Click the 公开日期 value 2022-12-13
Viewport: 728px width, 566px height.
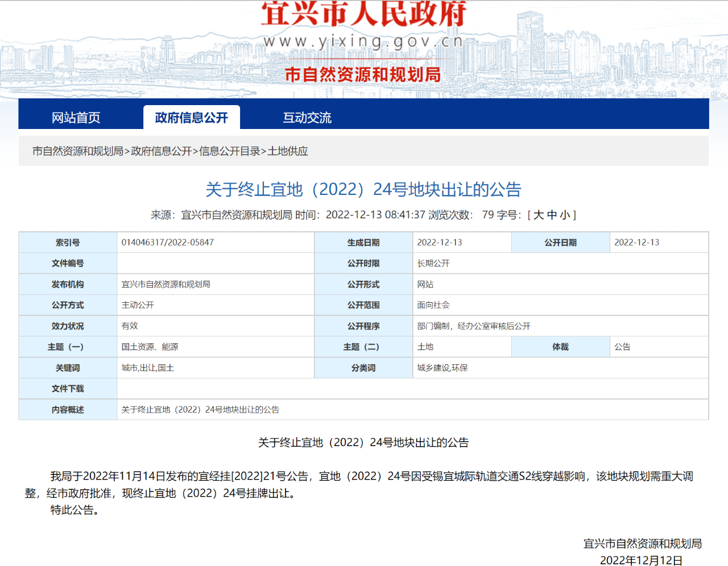pos(637,242)
